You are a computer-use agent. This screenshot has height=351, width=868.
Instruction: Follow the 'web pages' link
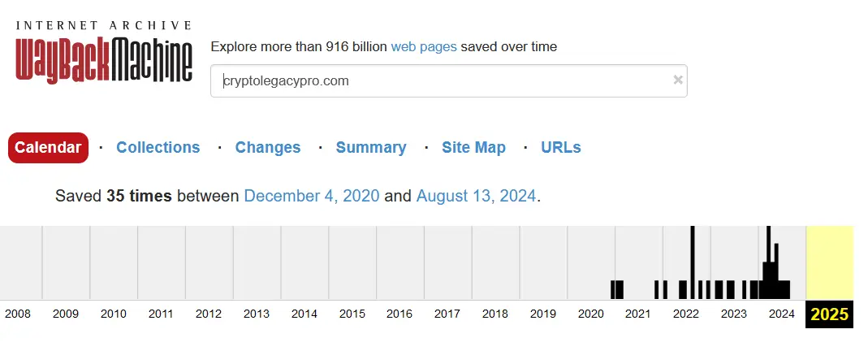pos(424,46)
